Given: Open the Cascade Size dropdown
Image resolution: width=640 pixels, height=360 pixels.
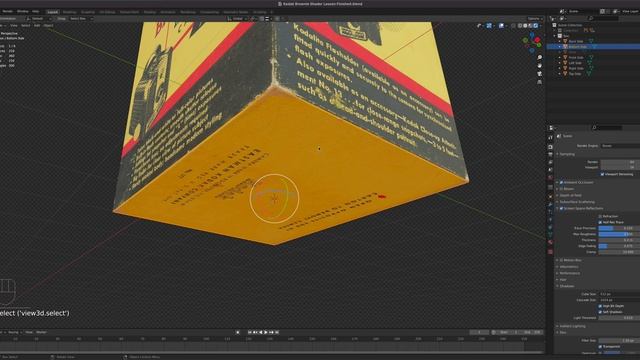Looking at the screenshot, I should 620,300.
